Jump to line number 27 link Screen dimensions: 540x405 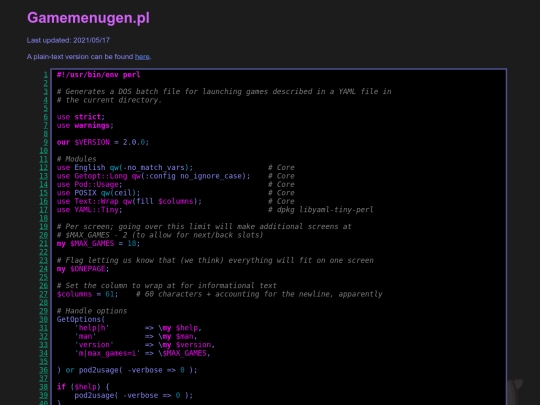[x=43, y=294]
